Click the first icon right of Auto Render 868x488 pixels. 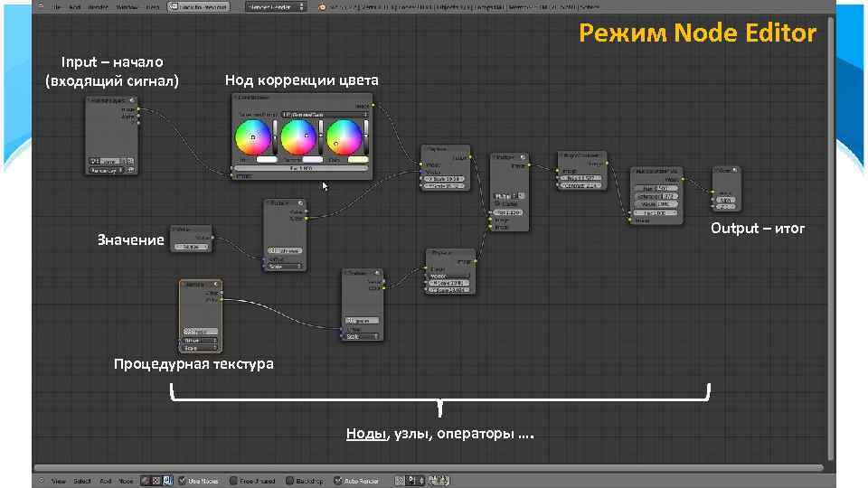pyautogui.click(x=400, y=481)
